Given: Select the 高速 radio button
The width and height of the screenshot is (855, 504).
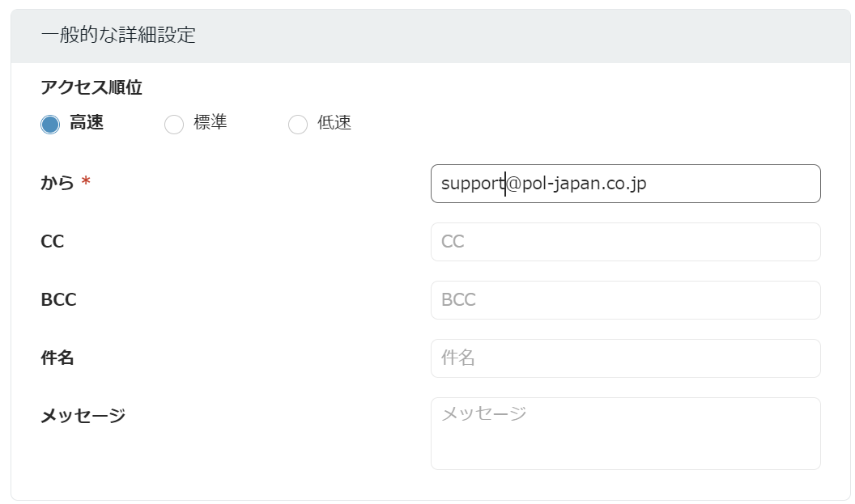Looking at the screenshot, I should [50, 125].
